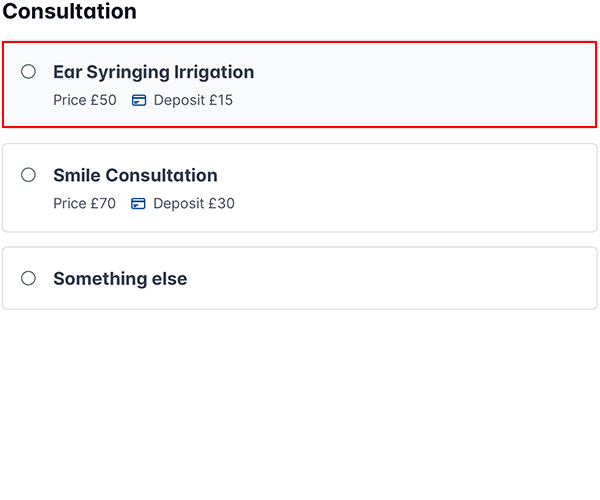Click the Smile Consultation title text
The image size is (600, 500).
coord(135,175)
